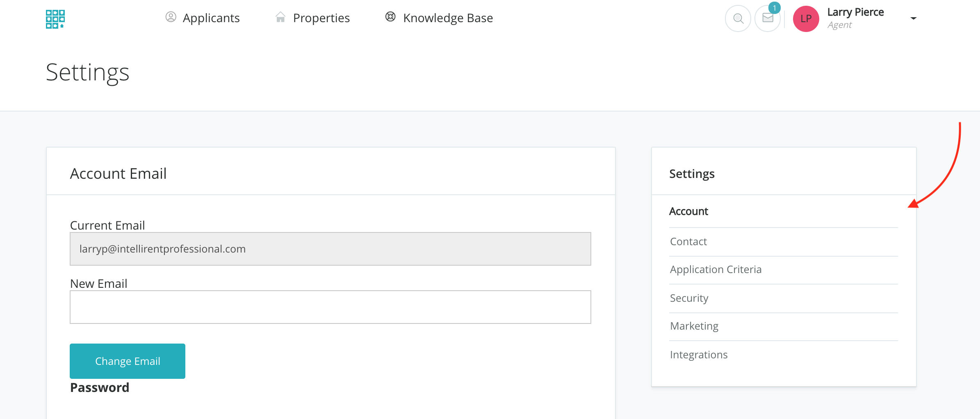The image size is (980, 419).
Task: Open the Properties menu item
Action: pyautogui.click(x=321, y=18)
